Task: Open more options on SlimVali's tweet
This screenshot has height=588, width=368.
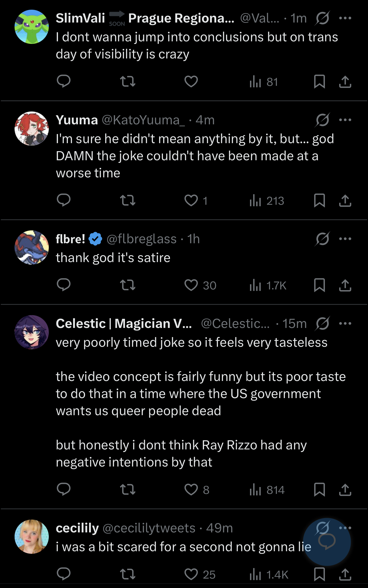Action: 345,18
